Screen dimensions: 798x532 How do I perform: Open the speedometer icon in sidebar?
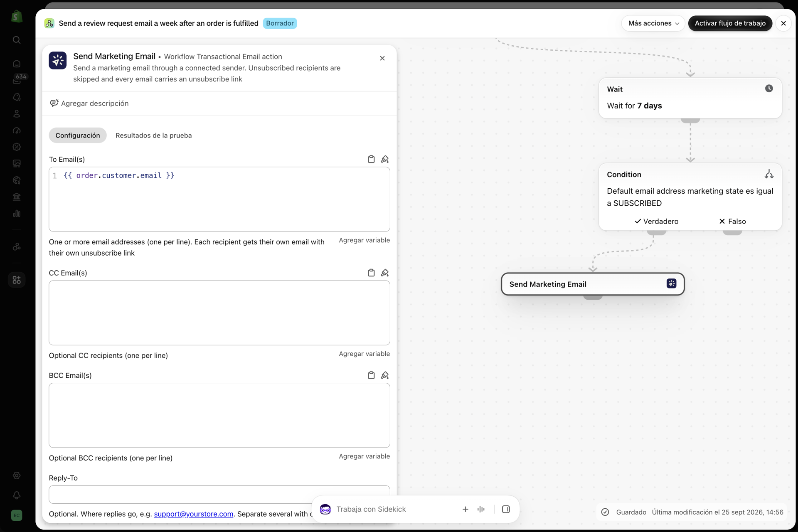tap(17, 130)
